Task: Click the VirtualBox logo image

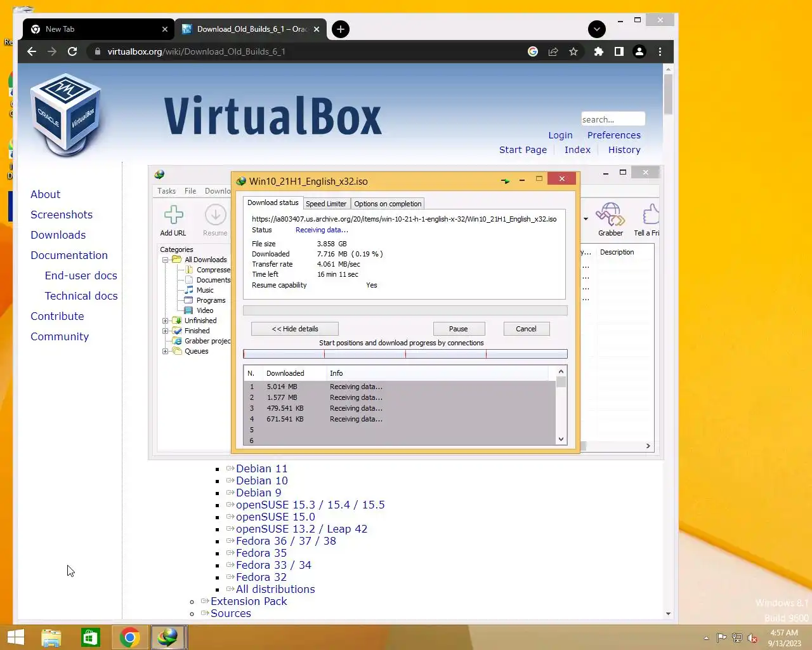Action: point(66,115)
